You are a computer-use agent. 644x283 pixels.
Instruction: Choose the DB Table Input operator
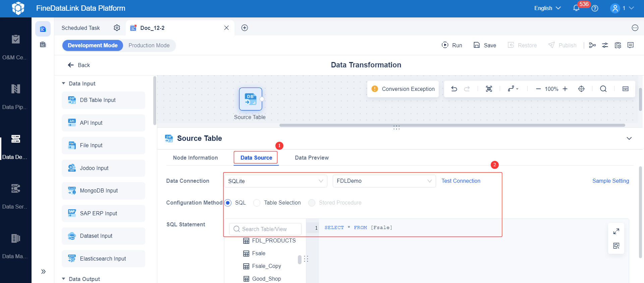click(x=103, y=100)
